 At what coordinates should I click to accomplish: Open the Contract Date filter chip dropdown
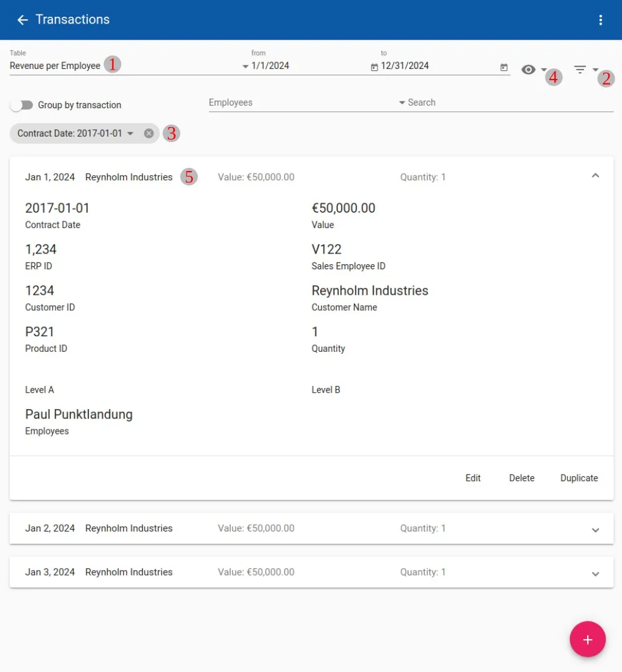tap(130, 133)
